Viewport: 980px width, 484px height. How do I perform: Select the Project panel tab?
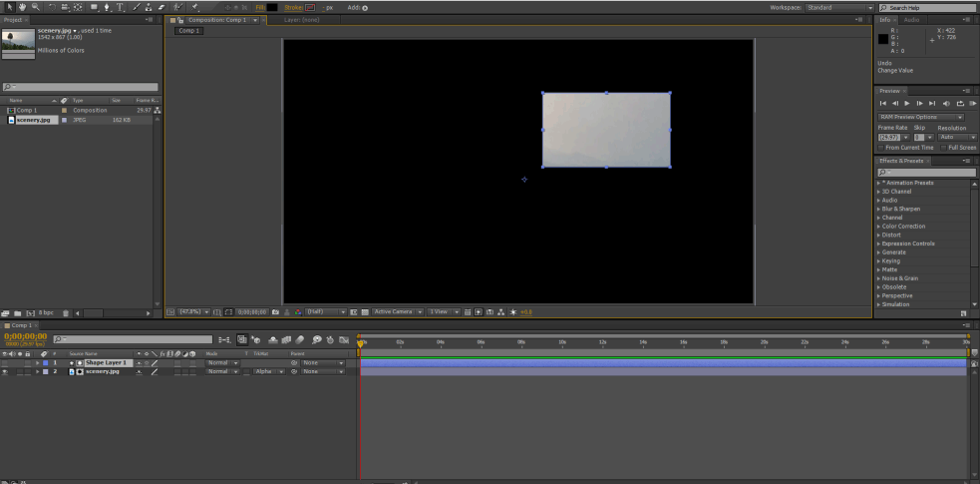click(13, 20)
